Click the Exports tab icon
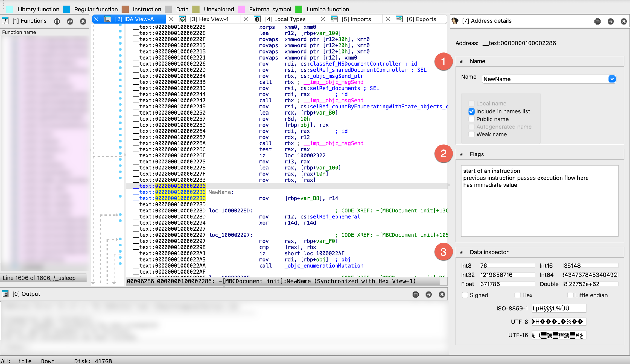630x364 pixels. pyautogui.click(x=399, y=19)
